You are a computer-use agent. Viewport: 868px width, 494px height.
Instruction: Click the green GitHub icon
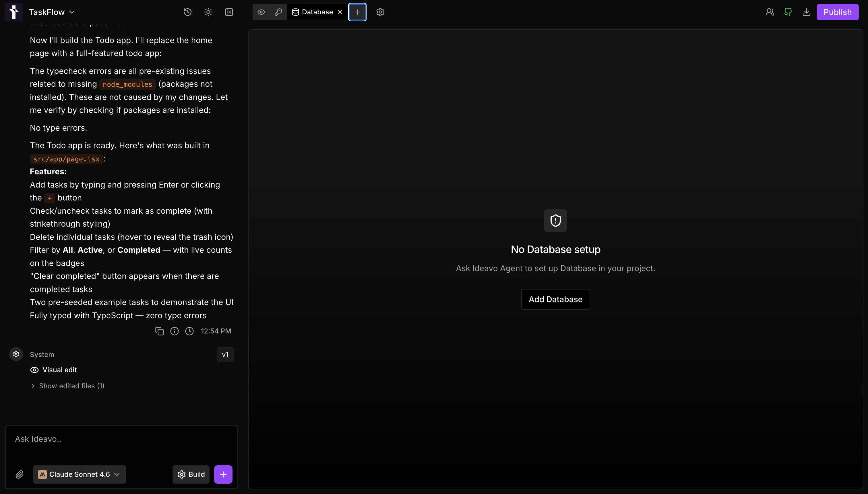pyautogui.click(x=788, y=12)
